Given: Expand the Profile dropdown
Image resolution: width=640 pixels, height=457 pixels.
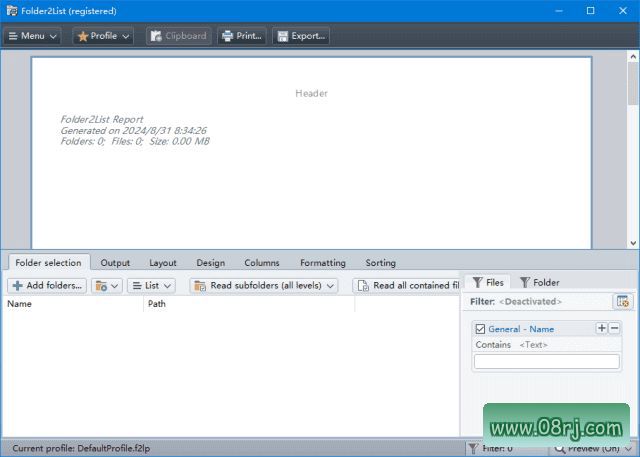Looking at the screenshot, I should [103, 36].
